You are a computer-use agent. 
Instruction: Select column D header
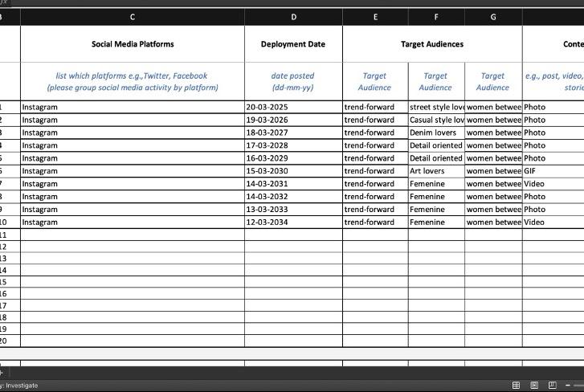293,17
